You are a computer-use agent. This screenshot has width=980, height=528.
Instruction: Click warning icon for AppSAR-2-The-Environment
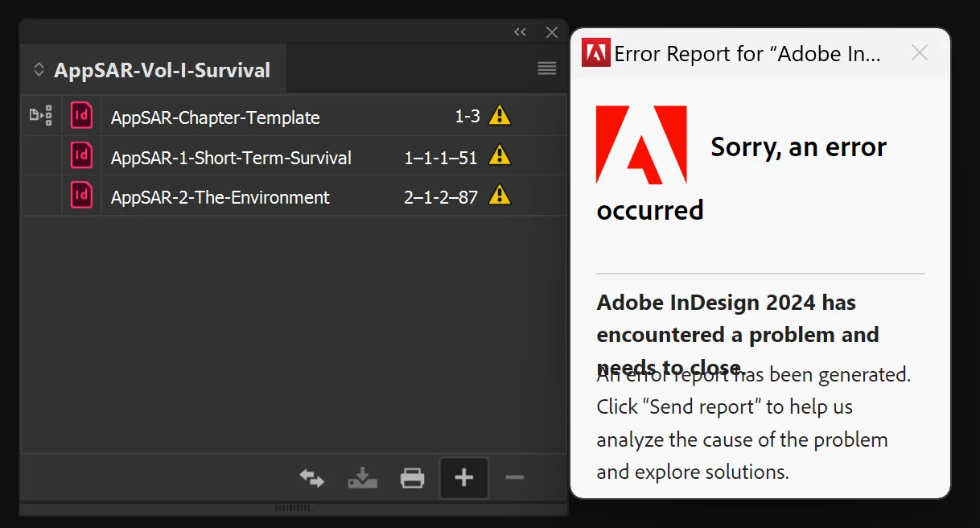(x=500, y=196)
